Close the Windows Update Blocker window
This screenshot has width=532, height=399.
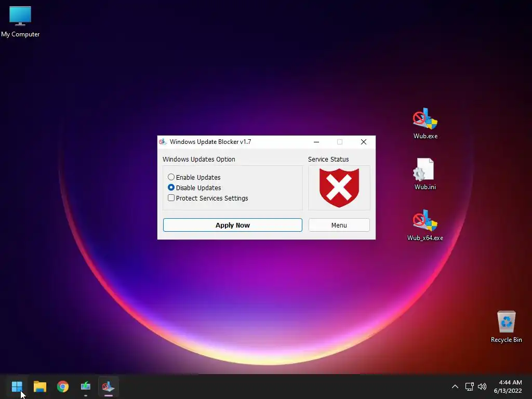coord(363,142)
